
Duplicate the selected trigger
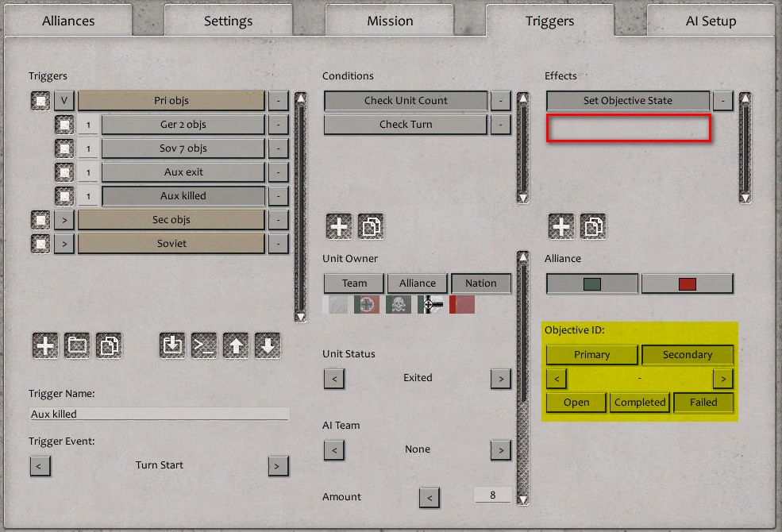[x=109, y=346]
